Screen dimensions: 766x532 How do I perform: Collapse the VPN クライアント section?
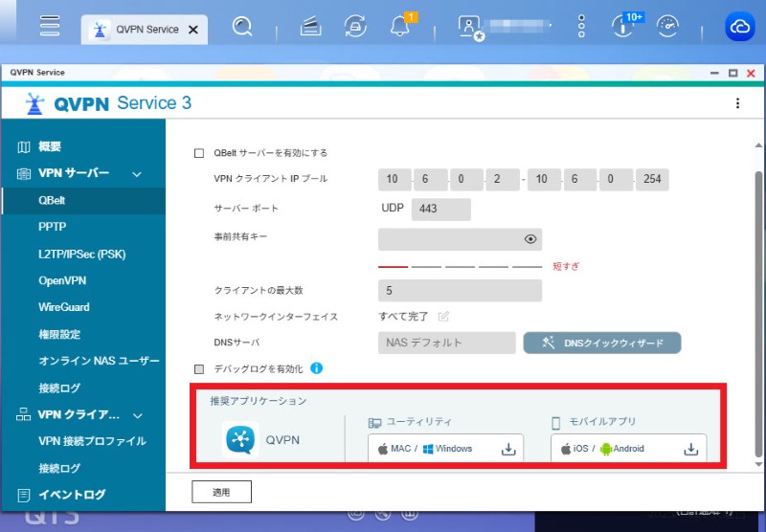pos(137,415)
